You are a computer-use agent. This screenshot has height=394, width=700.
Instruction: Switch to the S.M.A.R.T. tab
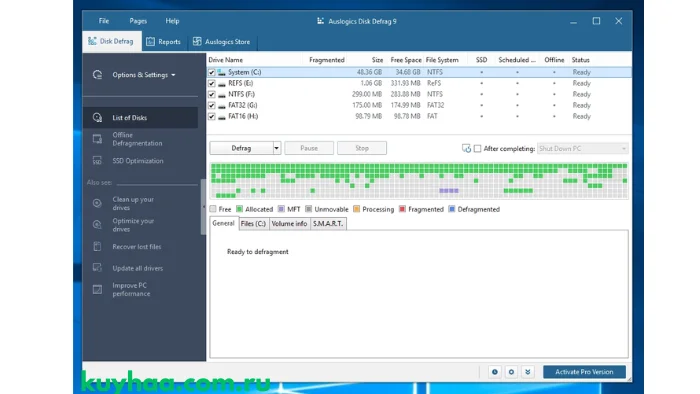point(328,224)
